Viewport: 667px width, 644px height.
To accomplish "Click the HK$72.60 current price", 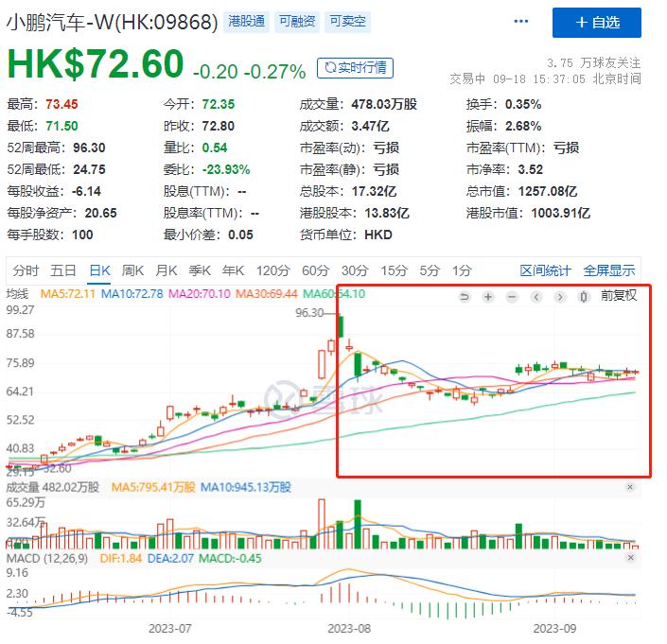I will click(x=96, y=63).
